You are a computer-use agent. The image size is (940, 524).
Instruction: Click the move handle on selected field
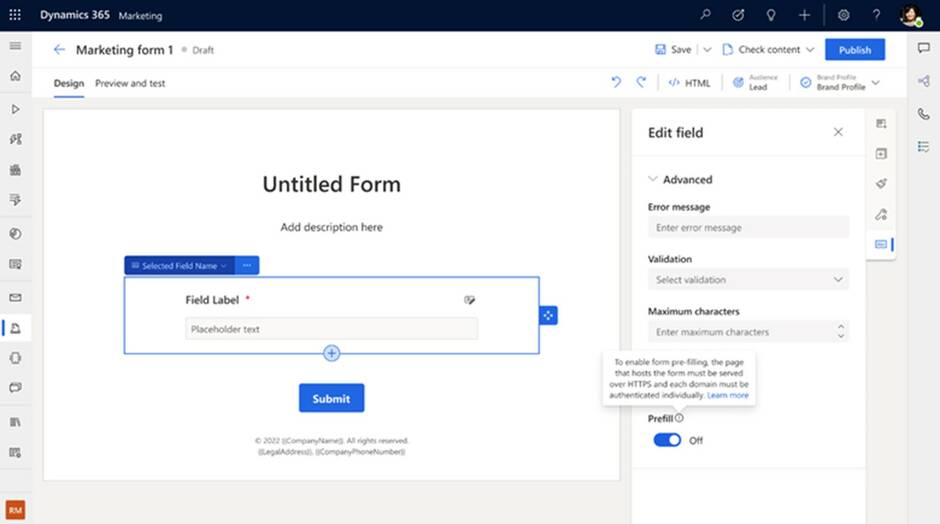point(548,315)
